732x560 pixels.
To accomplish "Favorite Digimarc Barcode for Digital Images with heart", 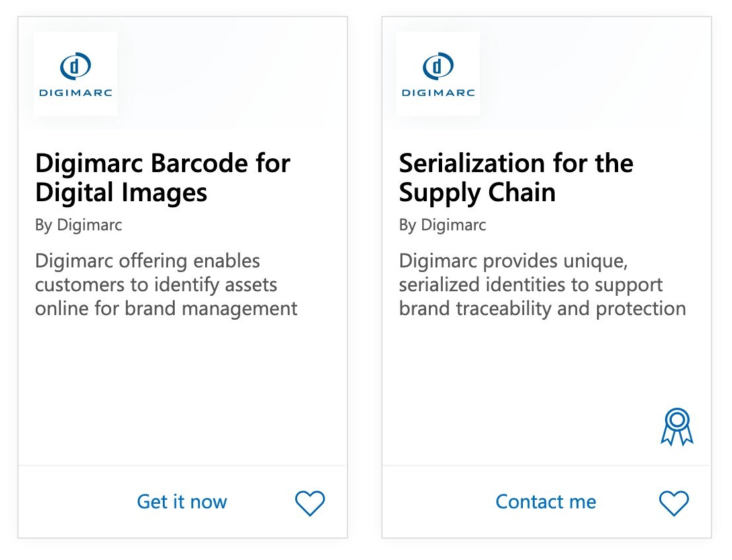I will click(310, 503).
